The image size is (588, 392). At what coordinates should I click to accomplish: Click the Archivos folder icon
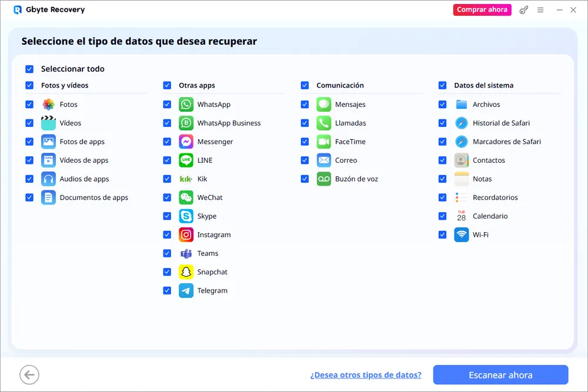pyautogui.click(x=461, y=105)
